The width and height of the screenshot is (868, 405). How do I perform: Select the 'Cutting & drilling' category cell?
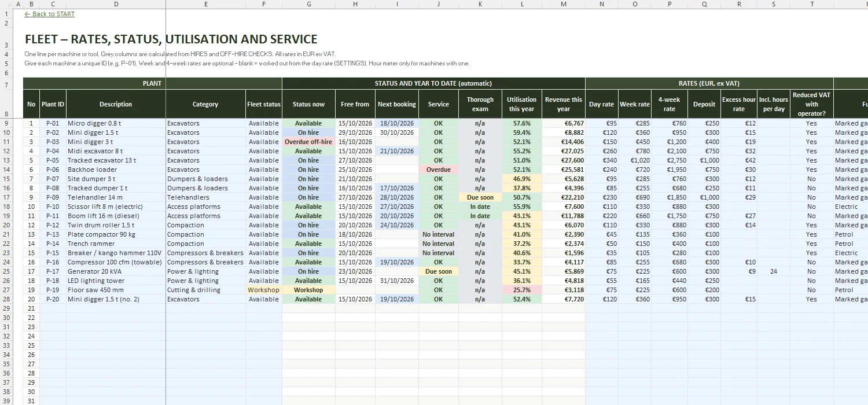pyautogui.click(x=205, y=290)
